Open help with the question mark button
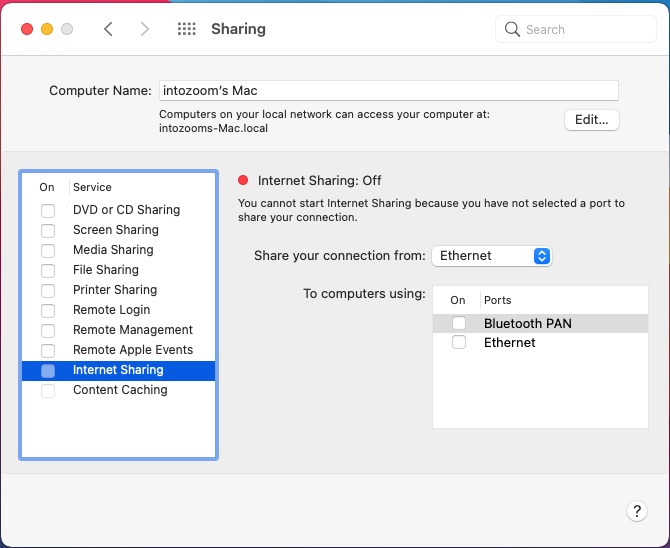Screen dimensions: 670x548 click(x=637, y=511)
